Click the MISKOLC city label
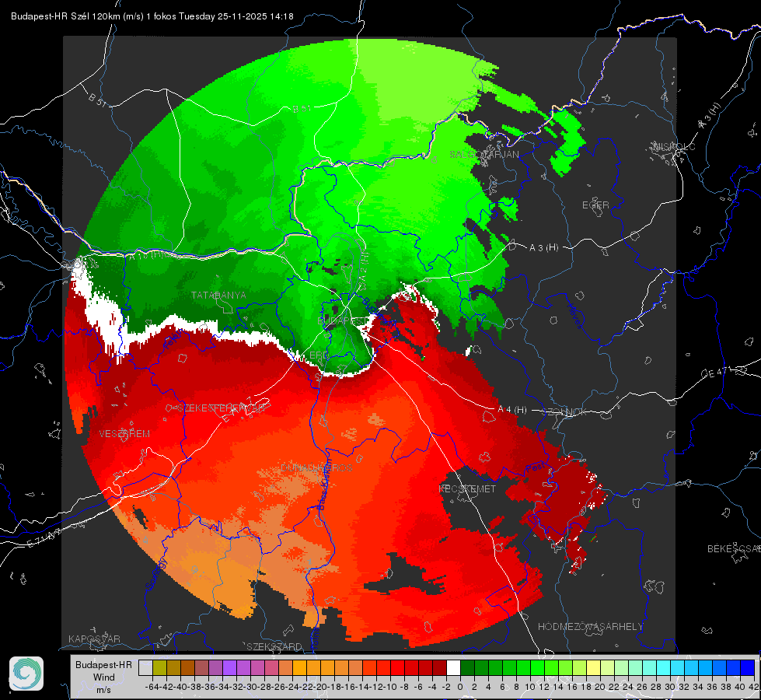The image size is (761, 700). (675, 146)
